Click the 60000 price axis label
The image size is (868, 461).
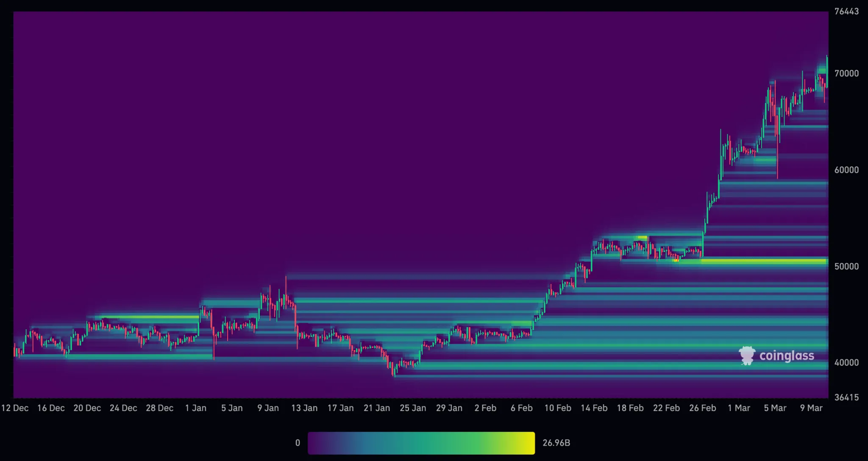[846, 170]
